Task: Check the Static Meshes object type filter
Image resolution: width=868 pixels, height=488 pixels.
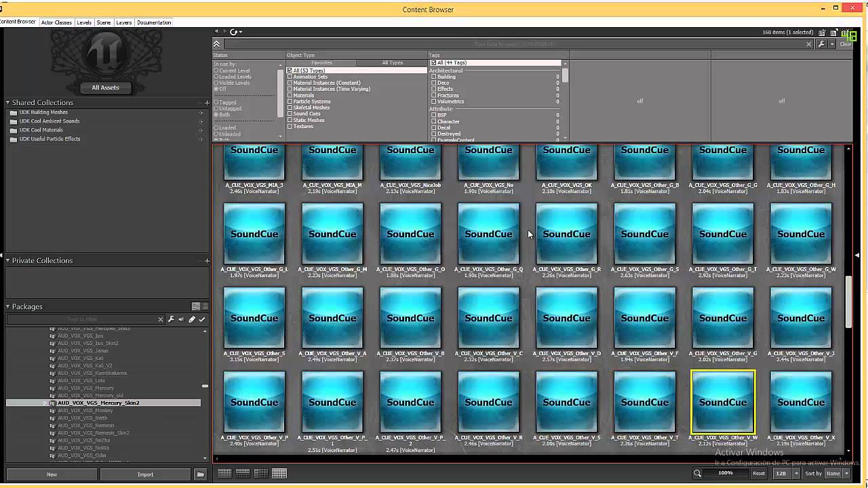Action: (x=290, y=120)
